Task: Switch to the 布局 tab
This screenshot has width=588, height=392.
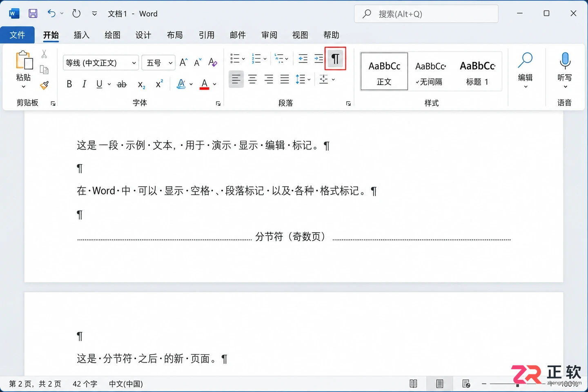Action: pyautogui.click(x=175, y=35)
